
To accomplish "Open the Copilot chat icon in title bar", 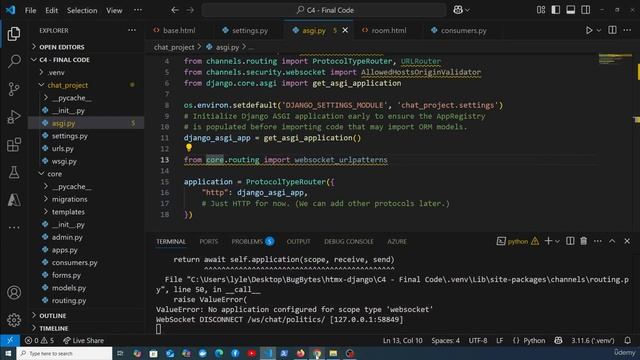I will tap(458, 10).
